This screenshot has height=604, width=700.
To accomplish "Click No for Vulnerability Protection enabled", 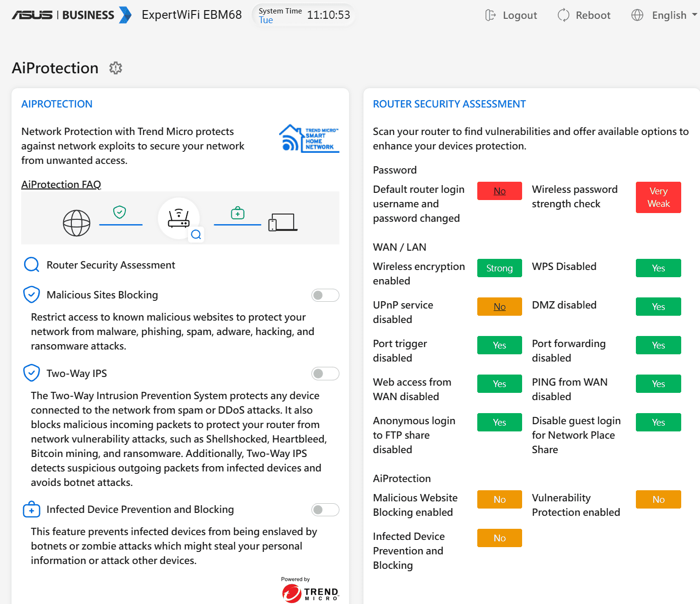I will (659, 499).
